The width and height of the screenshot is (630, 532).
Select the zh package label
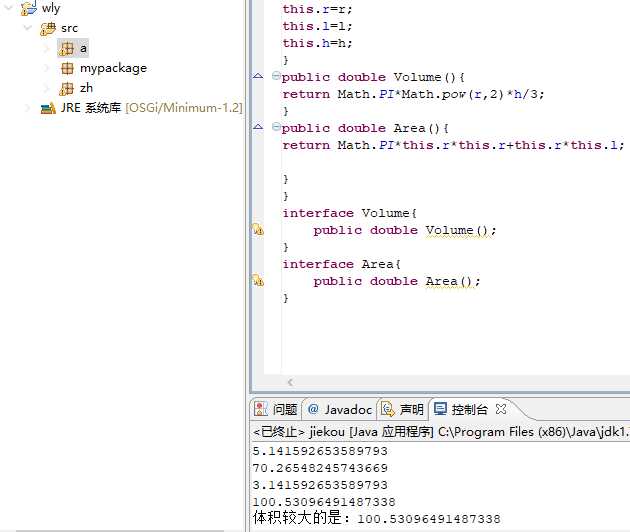pyautogui.click(x=86, y=88)
